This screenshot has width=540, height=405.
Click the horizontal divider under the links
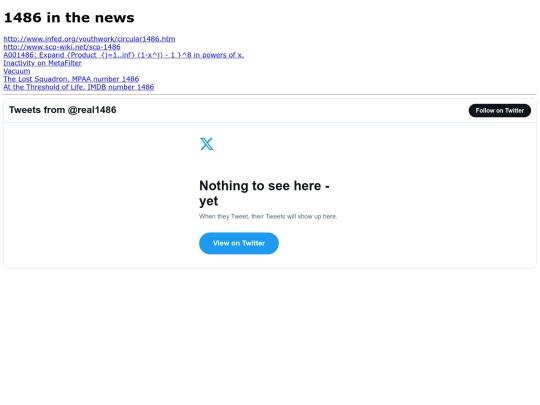[x=270, y=94]
